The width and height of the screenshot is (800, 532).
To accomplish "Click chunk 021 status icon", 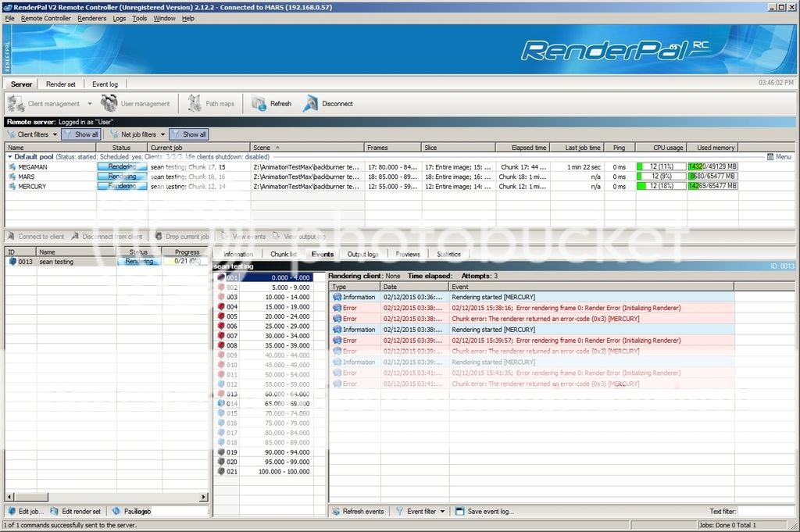I will point(221,471).
